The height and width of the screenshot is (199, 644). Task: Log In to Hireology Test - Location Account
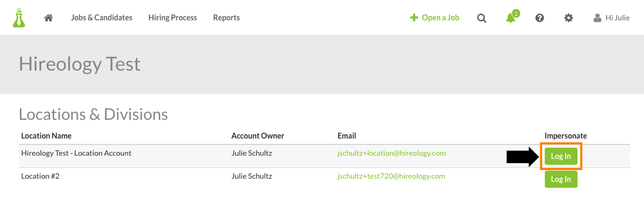tap(561, 156)
